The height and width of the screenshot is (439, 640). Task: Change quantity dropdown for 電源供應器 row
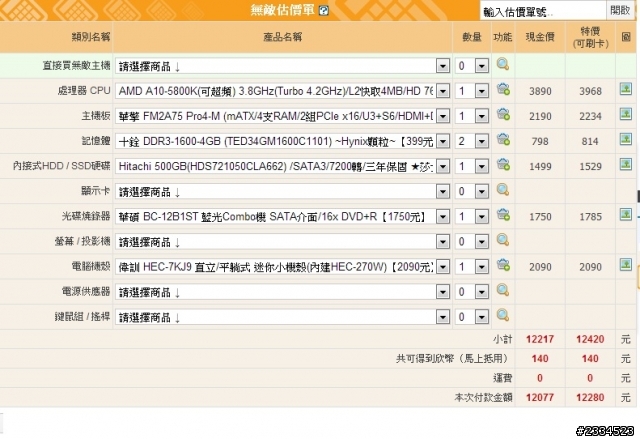click(x=472, y=292)
